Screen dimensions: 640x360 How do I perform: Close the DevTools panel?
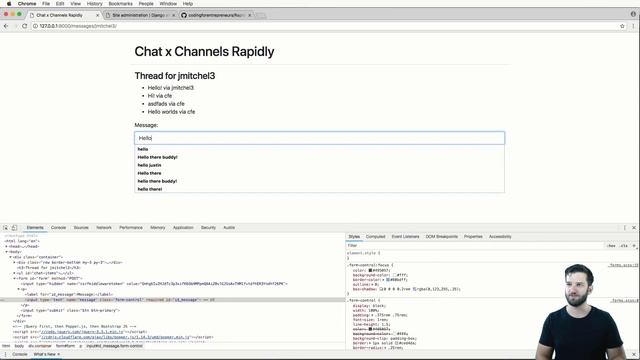[x=634, y=228]
